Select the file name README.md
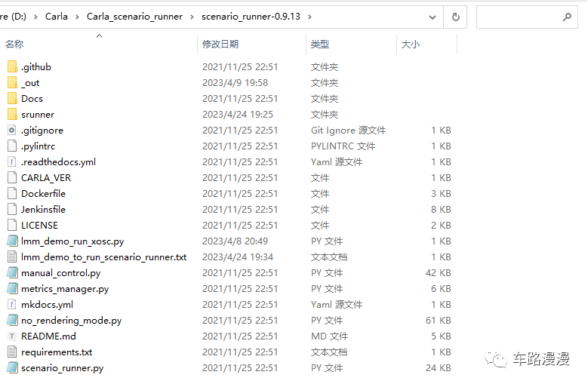 tap(48, 336)
